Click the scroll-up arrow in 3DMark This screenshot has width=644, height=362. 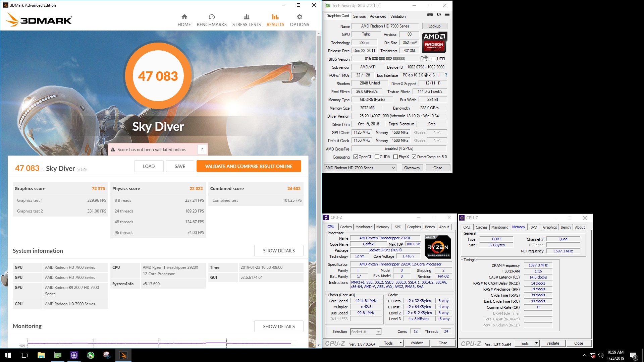tap(319, 33)
